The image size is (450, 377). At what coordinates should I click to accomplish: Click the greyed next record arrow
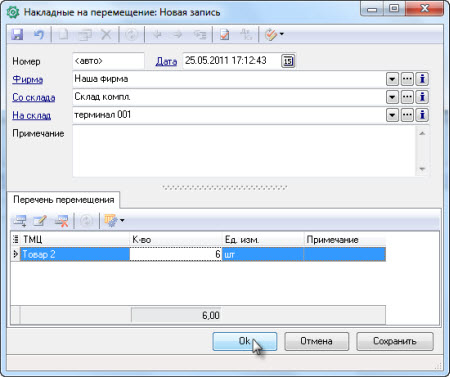[x=178, y=34]
